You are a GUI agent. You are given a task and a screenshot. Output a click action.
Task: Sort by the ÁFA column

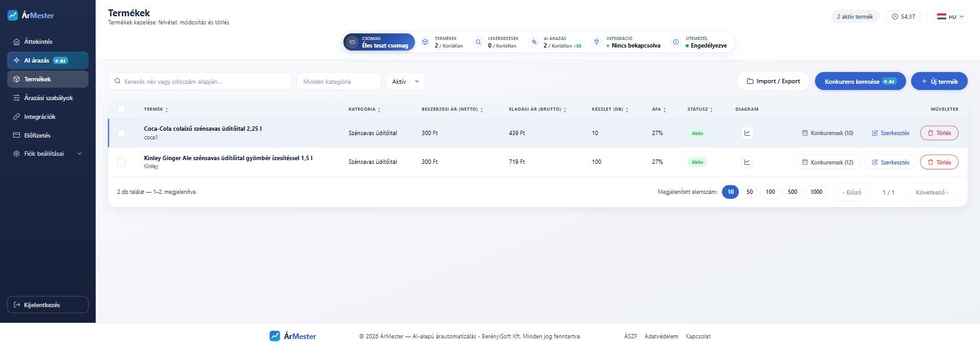[659, 109]
